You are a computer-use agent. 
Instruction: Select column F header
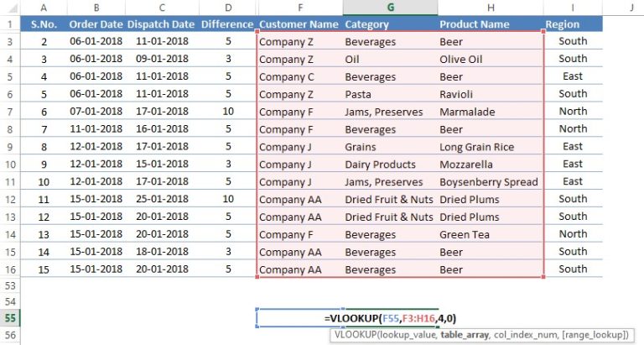click(299, 7)
